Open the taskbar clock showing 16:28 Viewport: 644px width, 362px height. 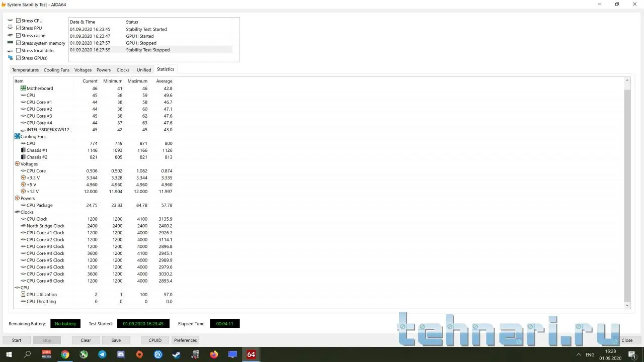pos(610,354)
